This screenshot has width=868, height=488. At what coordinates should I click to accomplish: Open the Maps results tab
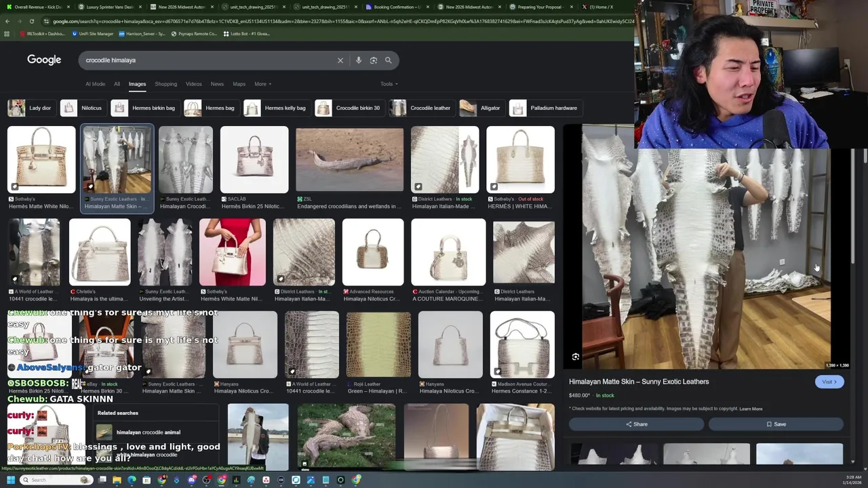tap(239, 84)
